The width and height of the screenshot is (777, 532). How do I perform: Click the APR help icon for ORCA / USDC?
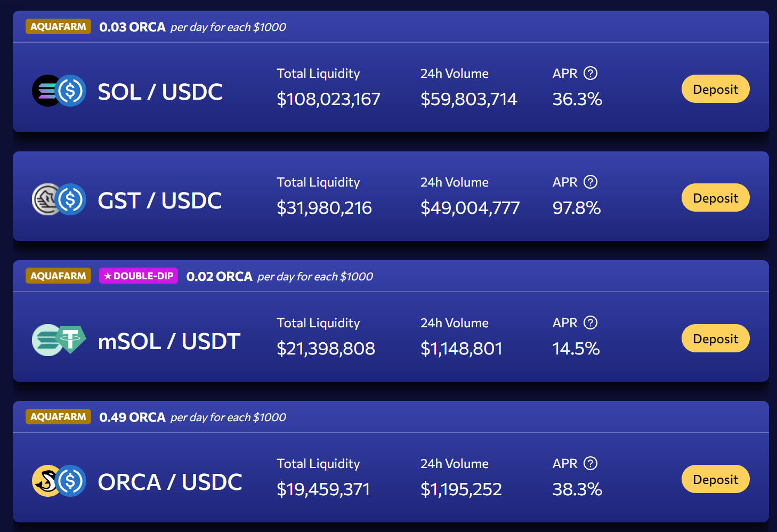[590, 463]
